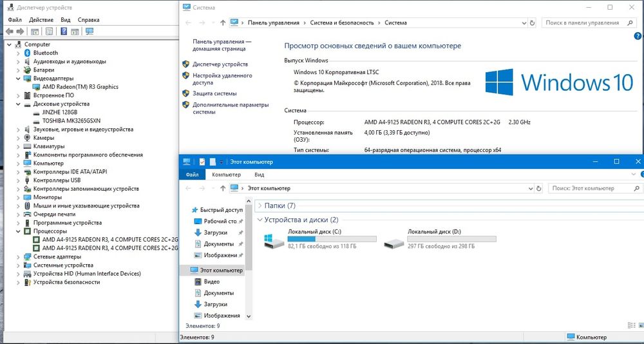Collapse the root Computer node
Image resolution: width=644 pixels, height=344 pixels.
point(9,44)
